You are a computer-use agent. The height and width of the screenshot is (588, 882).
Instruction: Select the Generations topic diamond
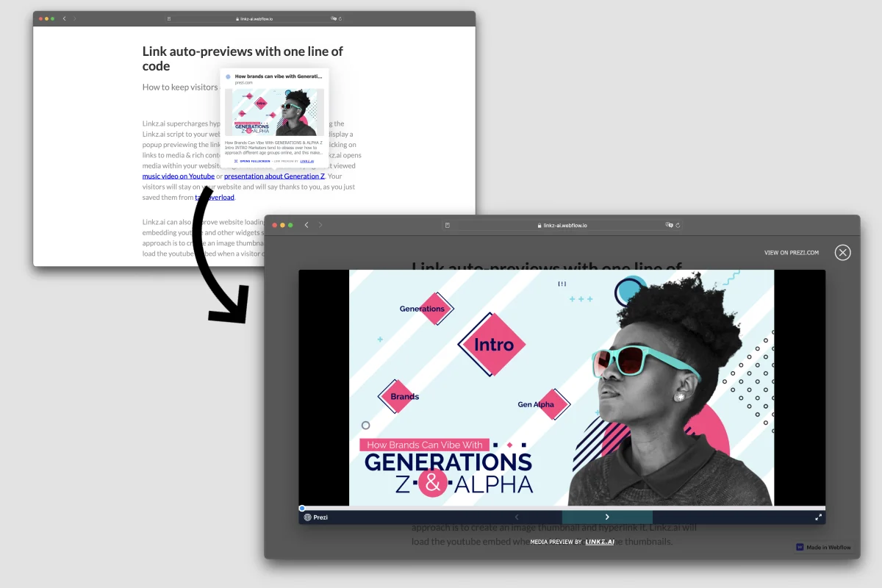425,309
